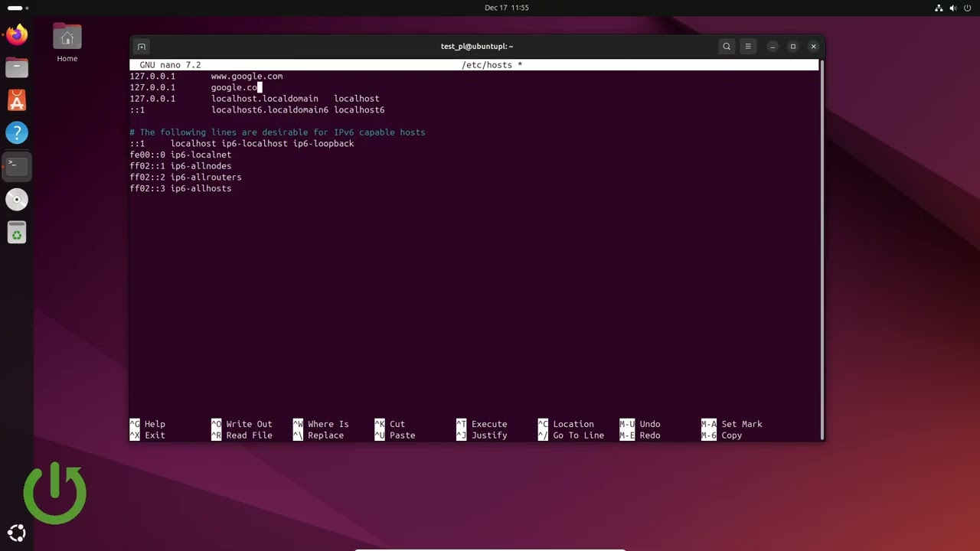Viewport: 980px width, 551px height.
Task: Click the ip6-localnet entry
Action: point(201,155)
